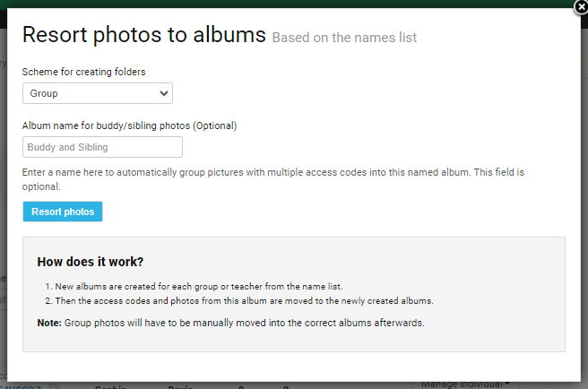Click the 'Resort photos to albums' heading
588x389 pixels.
144,35
